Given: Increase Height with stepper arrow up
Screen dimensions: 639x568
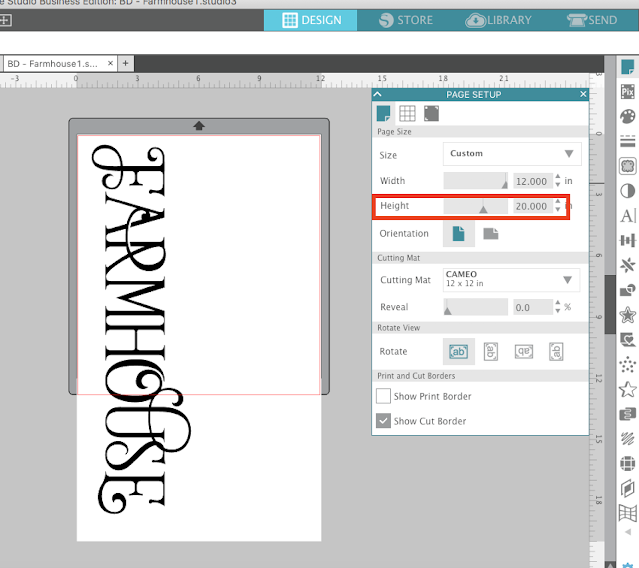Looking at the screenshot, I should pos(557,202).
